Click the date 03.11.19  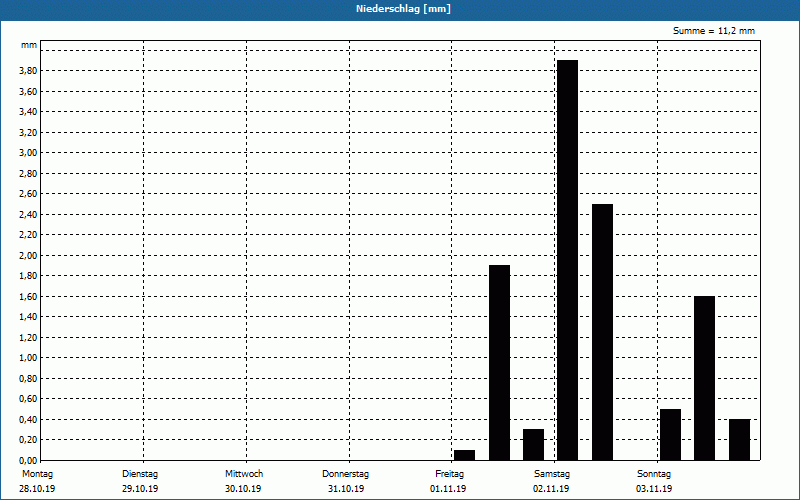654,489
